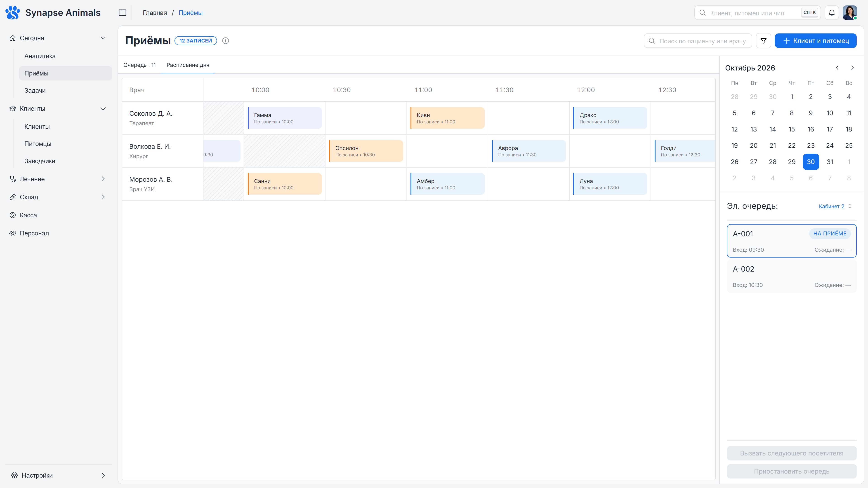Click the Склад pill icon
868x488 pixels.
coord(13,197)
